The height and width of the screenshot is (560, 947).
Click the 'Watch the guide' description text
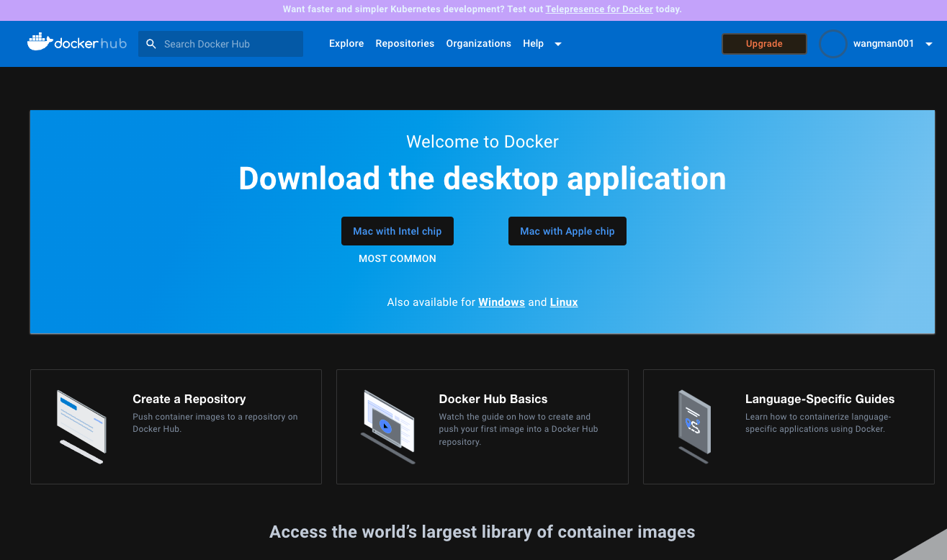(519, 429)
